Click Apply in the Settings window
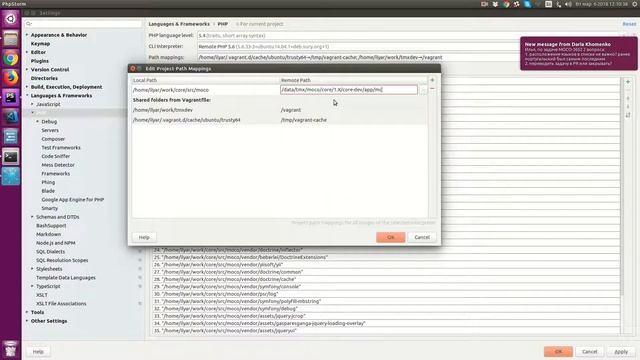The width and height of the screenshot is (640, 360). [x=621, y=351]
